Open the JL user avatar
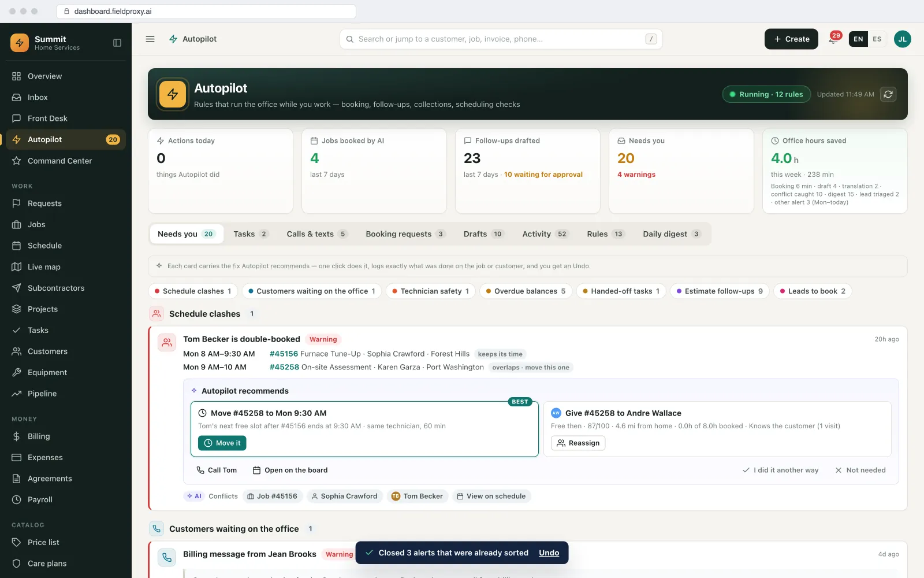This screenshot has width=924, height=578. point(902,39)
